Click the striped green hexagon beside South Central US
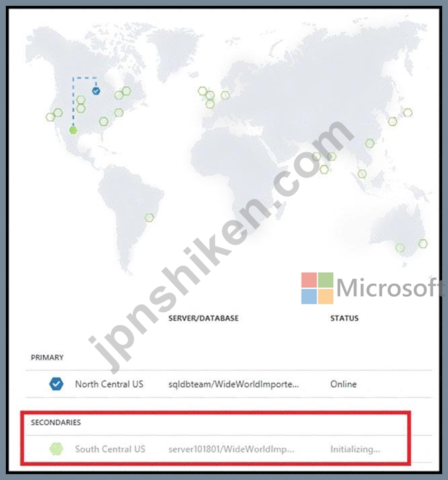448x480 pixels. click(x=56, y=449)
